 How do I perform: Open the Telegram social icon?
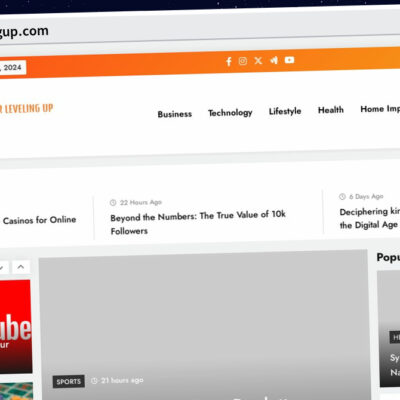[274, 60]
